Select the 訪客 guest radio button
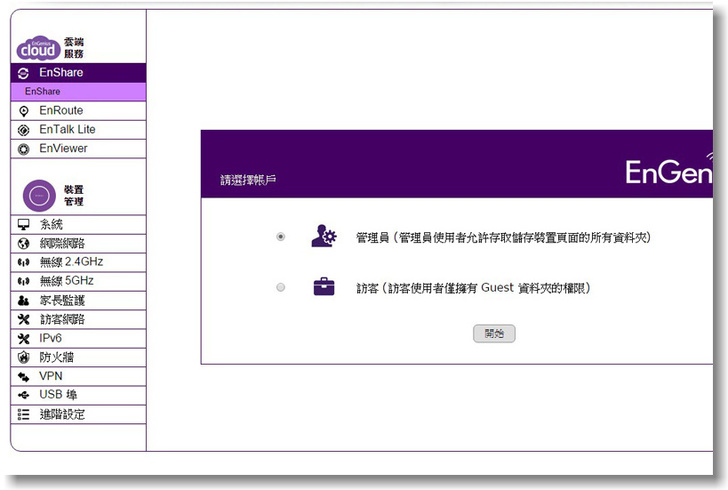The width and height of the screenshot is (728, 490). tap(280, 288)
